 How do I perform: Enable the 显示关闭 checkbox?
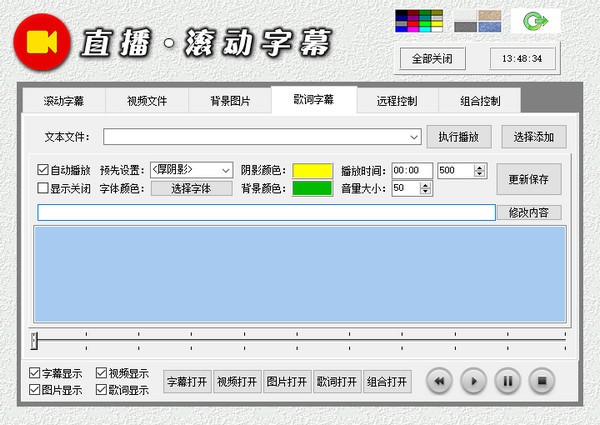coord(43,188)
